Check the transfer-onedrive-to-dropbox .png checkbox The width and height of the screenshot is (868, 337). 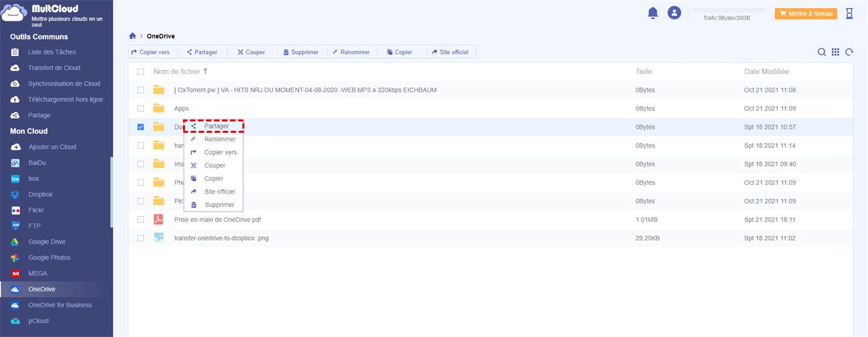140,238
